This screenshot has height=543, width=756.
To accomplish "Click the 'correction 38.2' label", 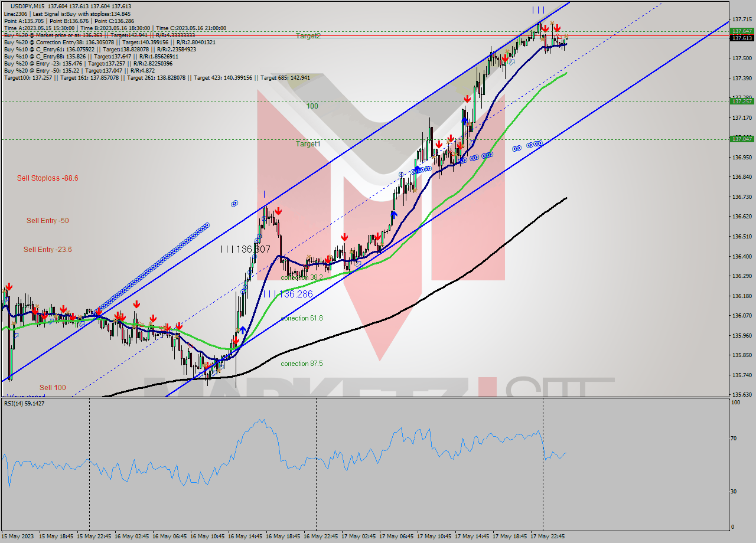I will (302, 277).
